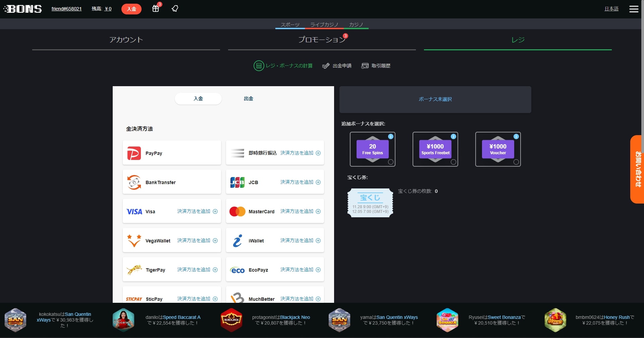Click the MuchBetter logo
This screenshot has width=644, height=338.
[237, 298]
